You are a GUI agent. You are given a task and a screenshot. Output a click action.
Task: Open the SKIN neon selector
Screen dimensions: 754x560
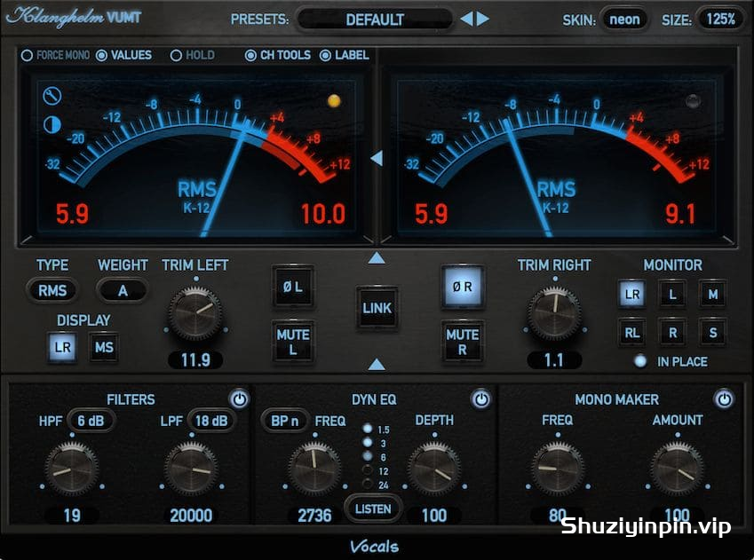click(624, 20)
